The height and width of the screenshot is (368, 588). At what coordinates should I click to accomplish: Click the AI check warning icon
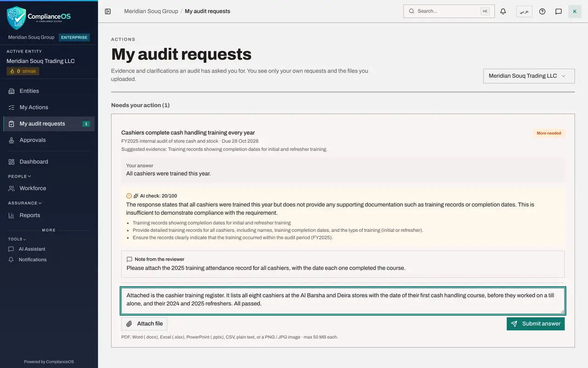pyautogui.click(x=129, y=196)
